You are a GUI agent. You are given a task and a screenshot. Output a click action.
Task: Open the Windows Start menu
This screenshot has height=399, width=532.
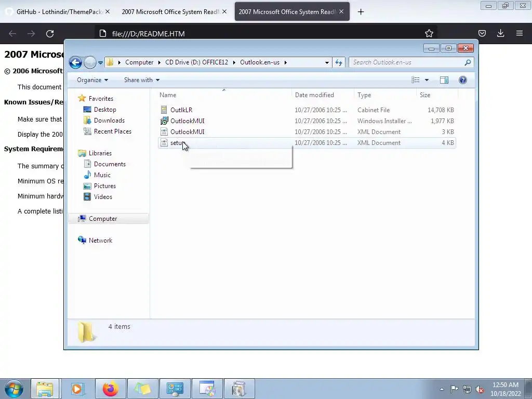[x=14, y=389]
